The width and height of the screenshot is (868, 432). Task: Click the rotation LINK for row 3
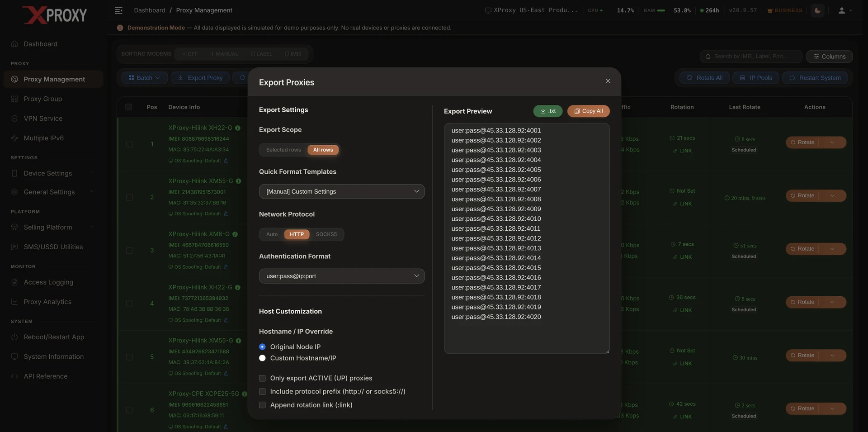tap(682, 257)
